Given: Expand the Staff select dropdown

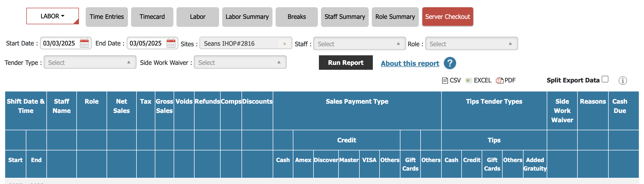Looking at the screenshot, I should click(x=359, y=44).
